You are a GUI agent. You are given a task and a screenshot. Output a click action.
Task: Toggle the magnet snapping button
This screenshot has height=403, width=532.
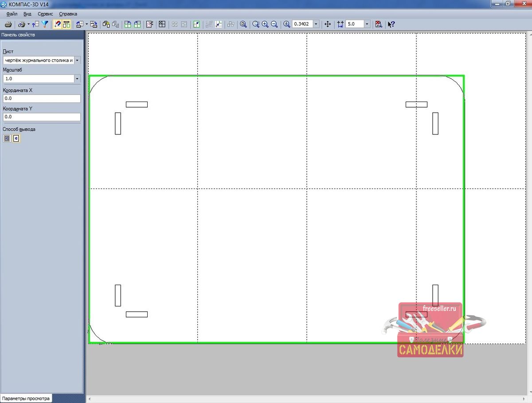tap(58, 24)
